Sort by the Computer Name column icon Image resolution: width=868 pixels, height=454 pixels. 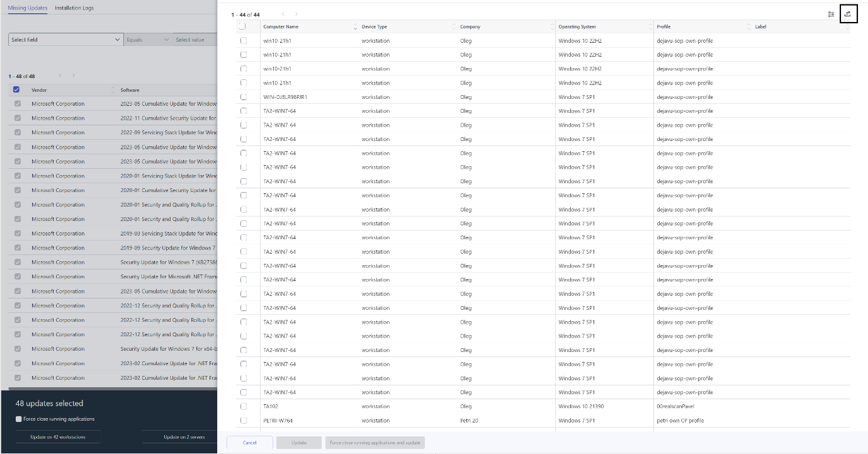coord(355,27)
